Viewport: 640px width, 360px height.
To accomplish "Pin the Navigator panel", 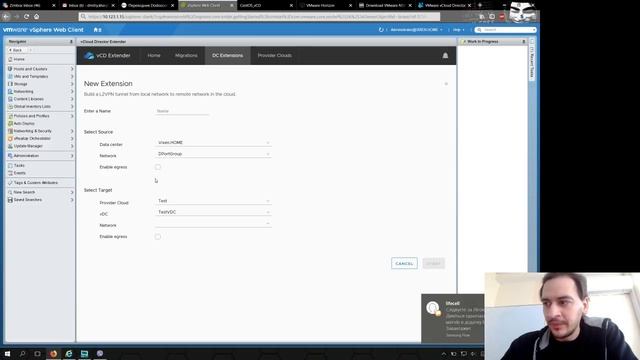I will point(71,42).
